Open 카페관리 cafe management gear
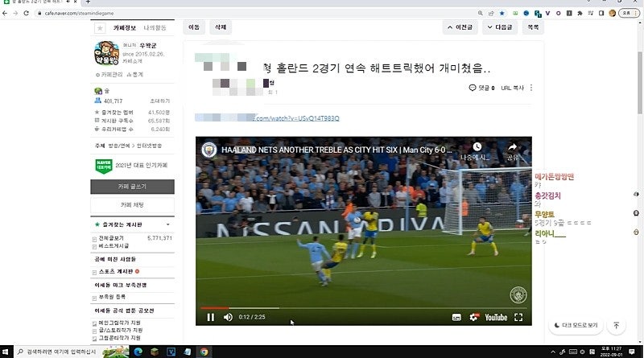The height and width of the screenshot is (358, 644). [x=109, y=75]
